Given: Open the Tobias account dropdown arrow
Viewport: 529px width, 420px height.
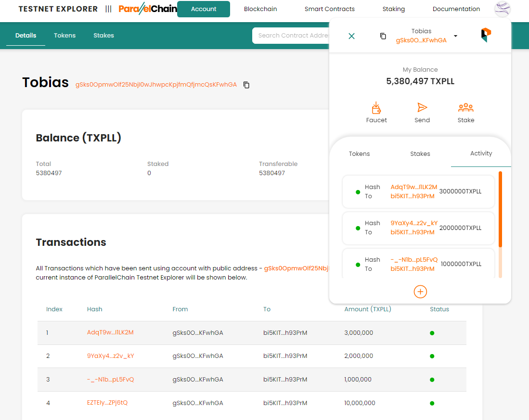Looking at the screenshot, I should (455, 36).
